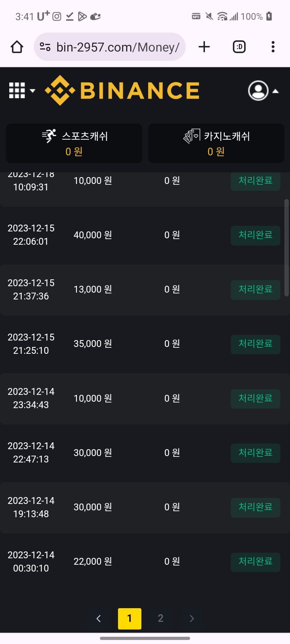Select the 카지노캐쉬 balance card
This screenshot has height=644, width=290.
[x=216, y=143]
